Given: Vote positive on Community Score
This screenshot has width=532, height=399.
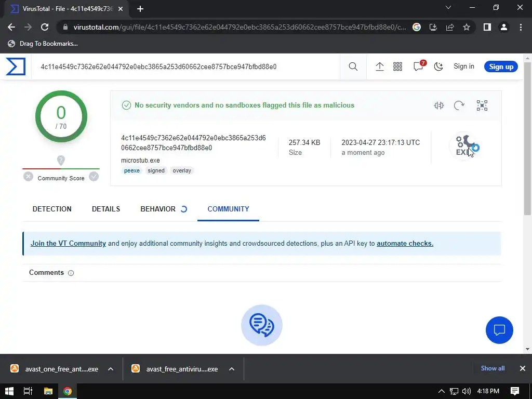Looking at the screenshot, I should [94, 177].
